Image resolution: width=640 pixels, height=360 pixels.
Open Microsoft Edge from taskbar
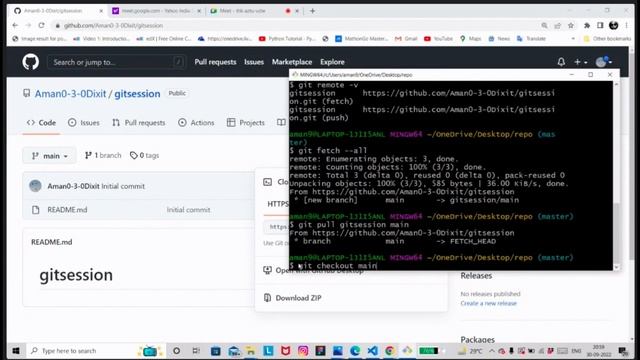tap(355, 351)
